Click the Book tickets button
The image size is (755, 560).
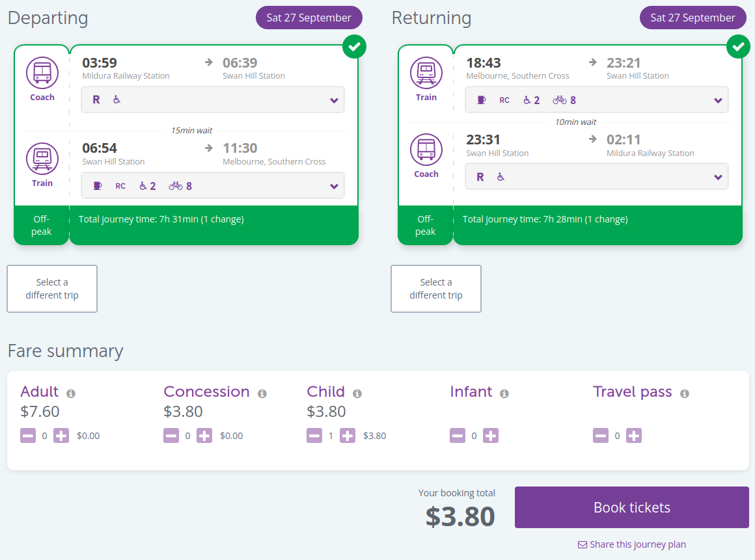632,507
